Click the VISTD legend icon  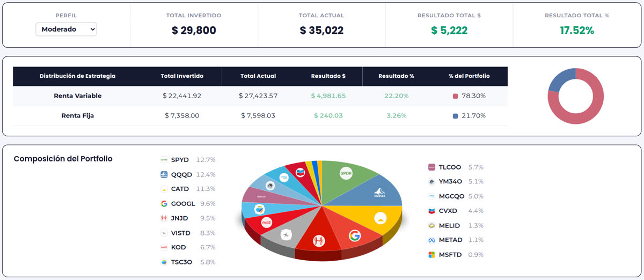(164, 233)
